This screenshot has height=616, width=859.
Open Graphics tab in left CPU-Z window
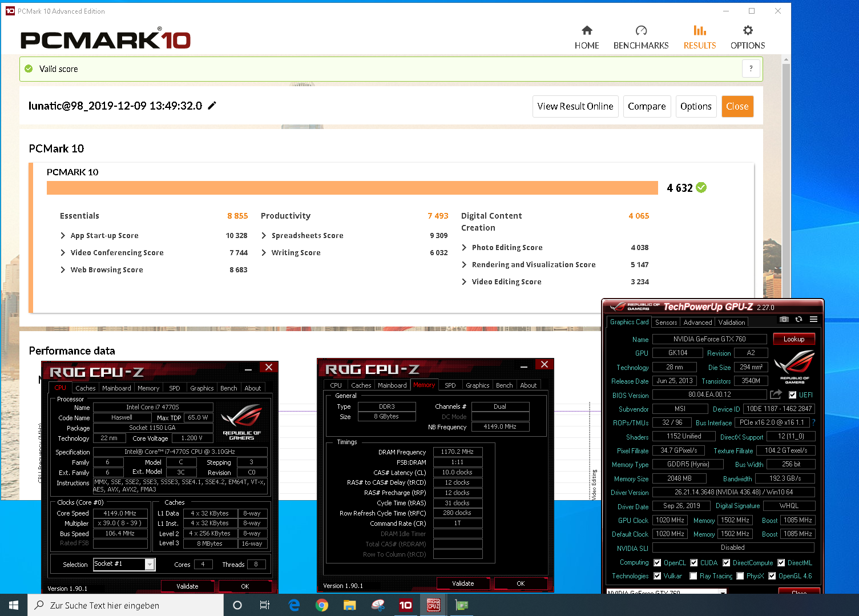[201, 388]
